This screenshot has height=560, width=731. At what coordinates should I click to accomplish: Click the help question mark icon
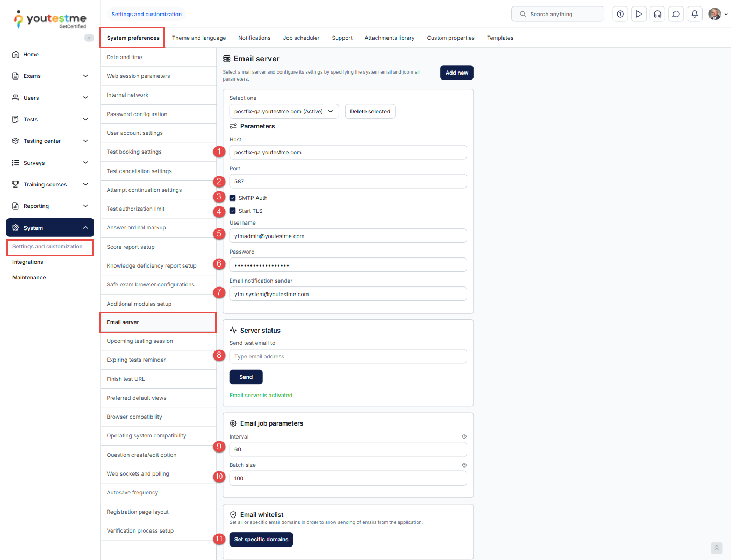(620, 15)
